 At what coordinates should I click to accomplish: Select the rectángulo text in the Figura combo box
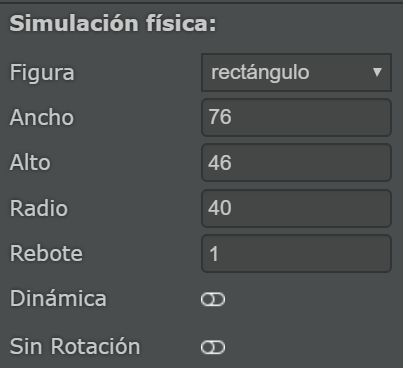(x=260, y=72)
